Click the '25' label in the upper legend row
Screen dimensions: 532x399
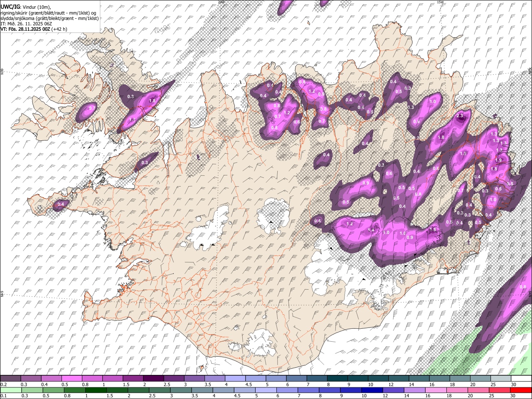click(493, 384)
